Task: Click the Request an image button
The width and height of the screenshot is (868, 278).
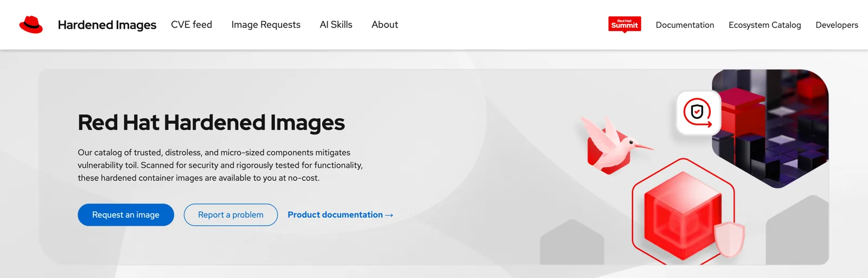Action: coord(126,215)
